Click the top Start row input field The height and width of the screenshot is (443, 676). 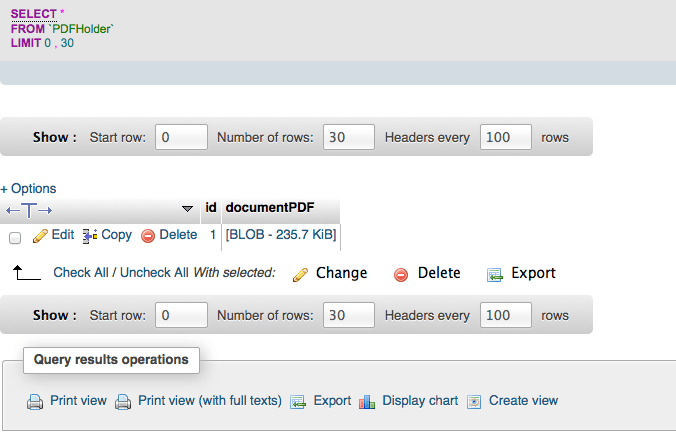[x=181, y=137]
